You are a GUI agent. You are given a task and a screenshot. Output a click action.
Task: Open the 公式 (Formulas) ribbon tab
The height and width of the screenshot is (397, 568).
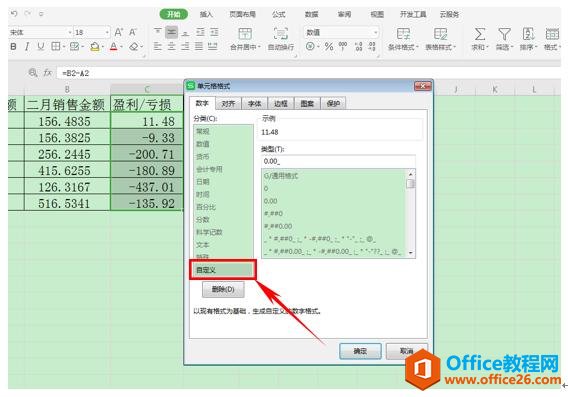pyautogui.click(x=278, y=14)
